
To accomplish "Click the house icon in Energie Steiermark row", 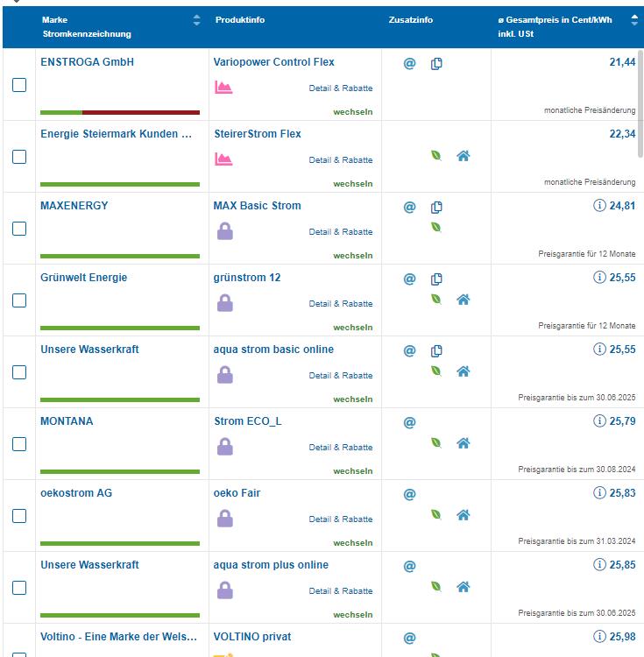I will (463, 156).
